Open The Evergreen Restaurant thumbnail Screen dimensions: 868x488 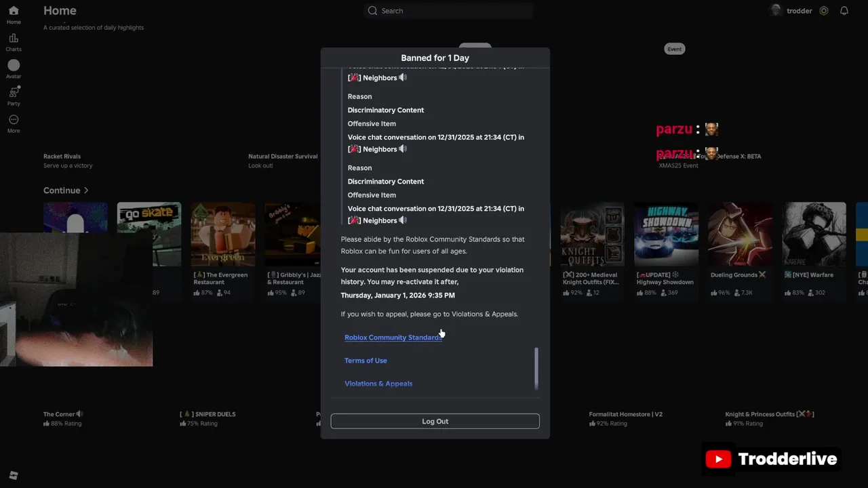[223, 234]
